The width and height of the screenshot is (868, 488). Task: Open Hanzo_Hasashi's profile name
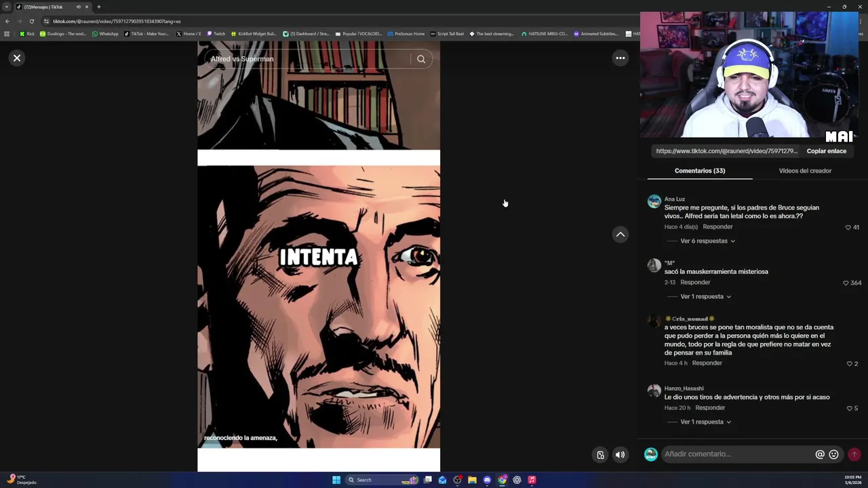tap(684, 389)
